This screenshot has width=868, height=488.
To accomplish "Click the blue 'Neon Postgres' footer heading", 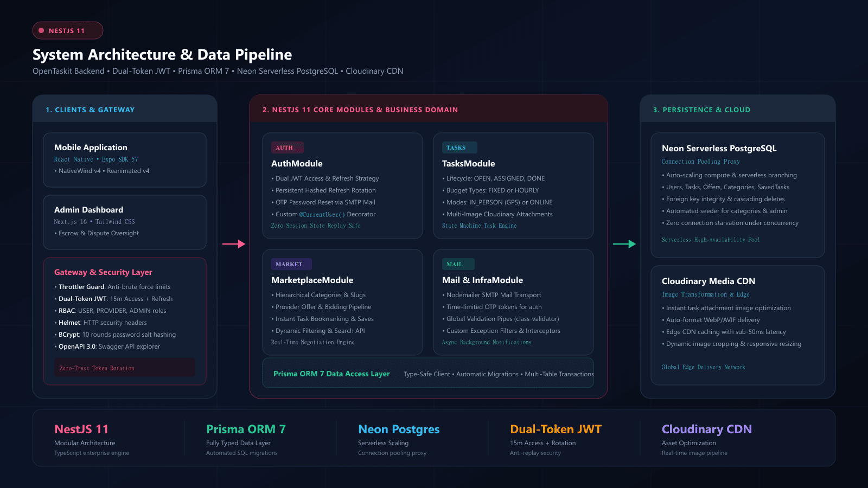I will tap(399, 429).
